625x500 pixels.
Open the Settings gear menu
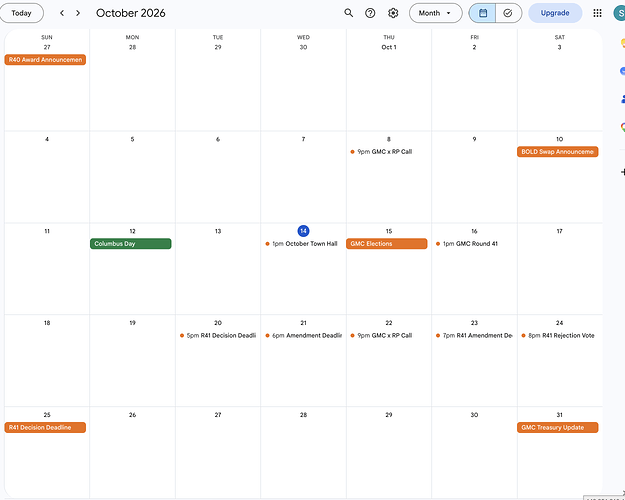pyautogui.click(x=393, y=13)
